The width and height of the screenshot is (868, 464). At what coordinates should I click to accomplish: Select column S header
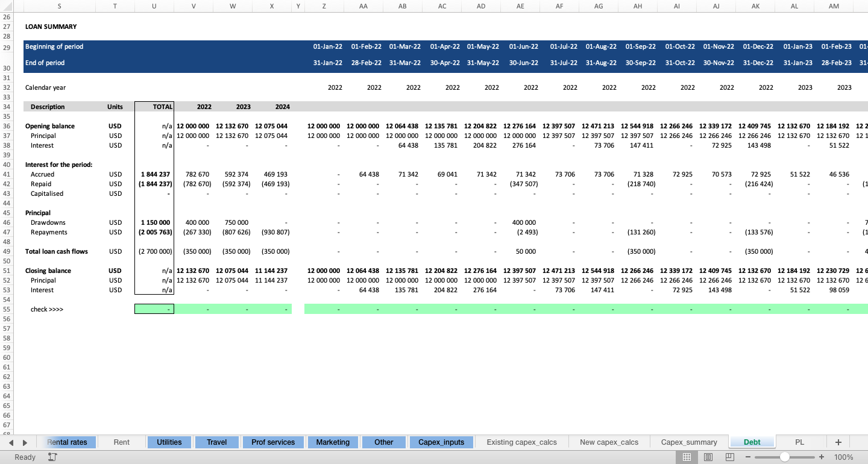[x=59, y=5]
